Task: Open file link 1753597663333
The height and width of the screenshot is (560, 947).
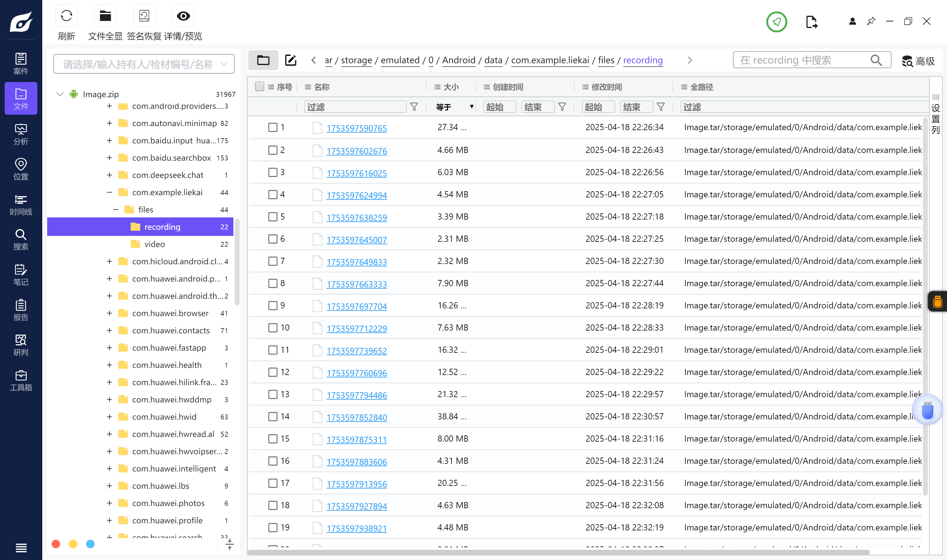Action: 356,284
